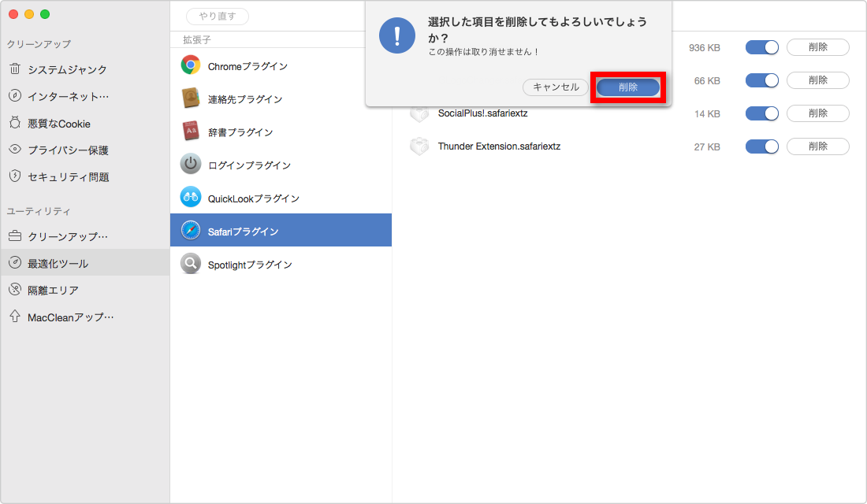Click the 拡張子 column header
The image size is (867, 504).
(x=197, y=40)
